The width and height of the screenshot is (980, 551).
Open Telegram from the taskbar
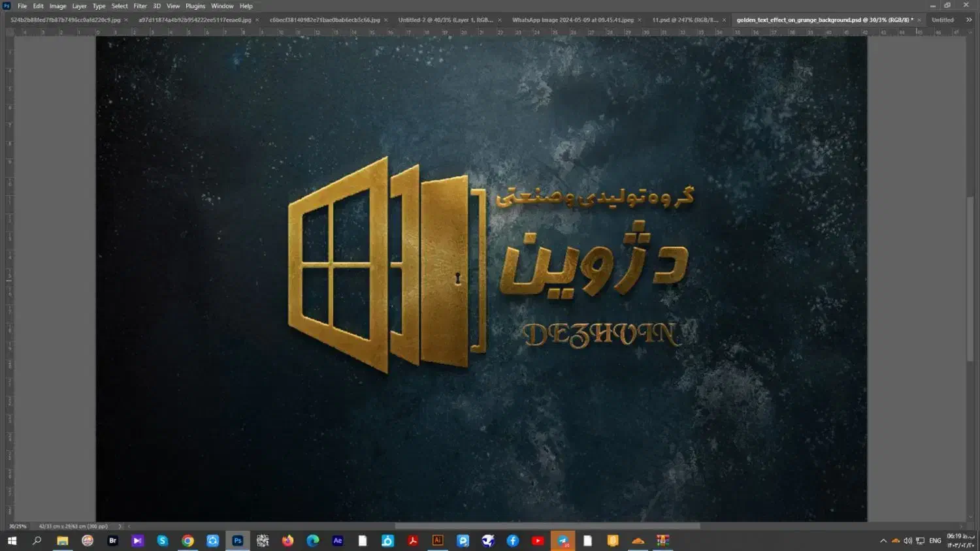pos(563,541)
